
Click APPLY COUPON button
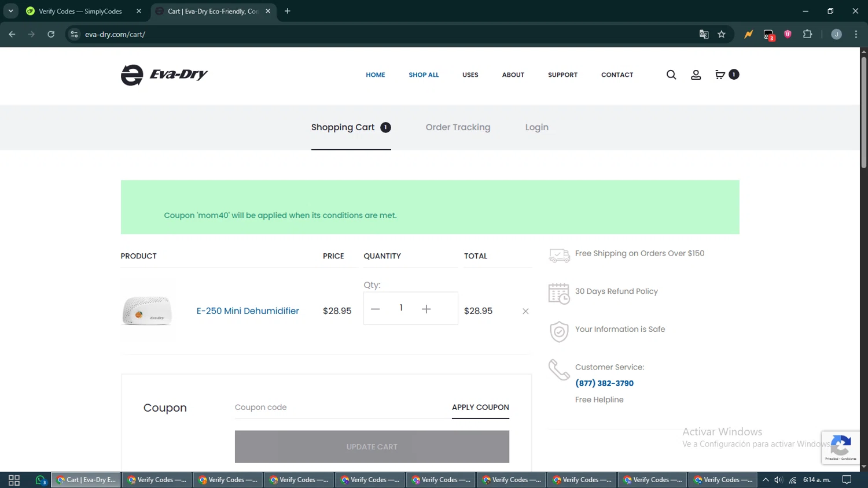[x=480, y=407]
